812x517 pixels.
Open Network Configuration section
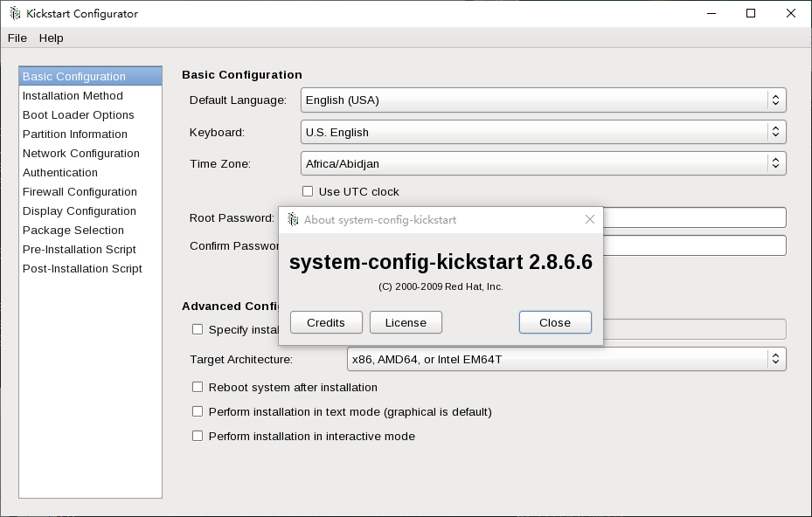(x=91, y=153)
